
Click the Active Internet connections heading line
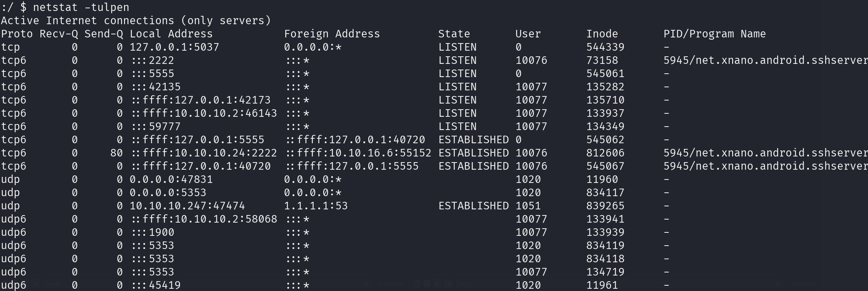(x=136, y=20)
